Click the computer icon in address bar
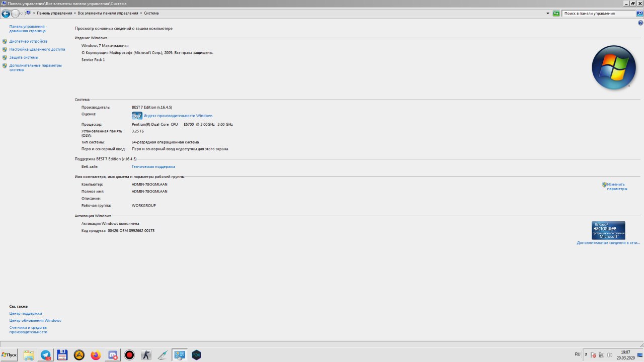The height and width of the screenshot is (362, 644). coord(28,13)
